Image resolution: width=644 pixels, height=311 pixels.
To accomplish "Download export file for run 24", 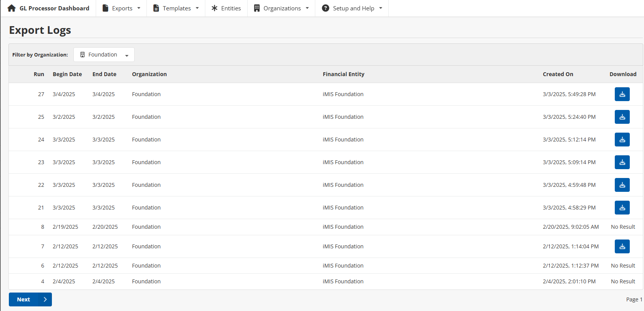I will 622,140.
